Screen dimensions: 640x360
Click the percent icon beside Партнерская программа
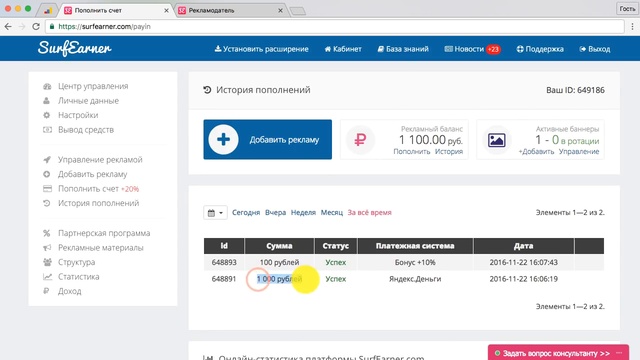coord(47,233)
